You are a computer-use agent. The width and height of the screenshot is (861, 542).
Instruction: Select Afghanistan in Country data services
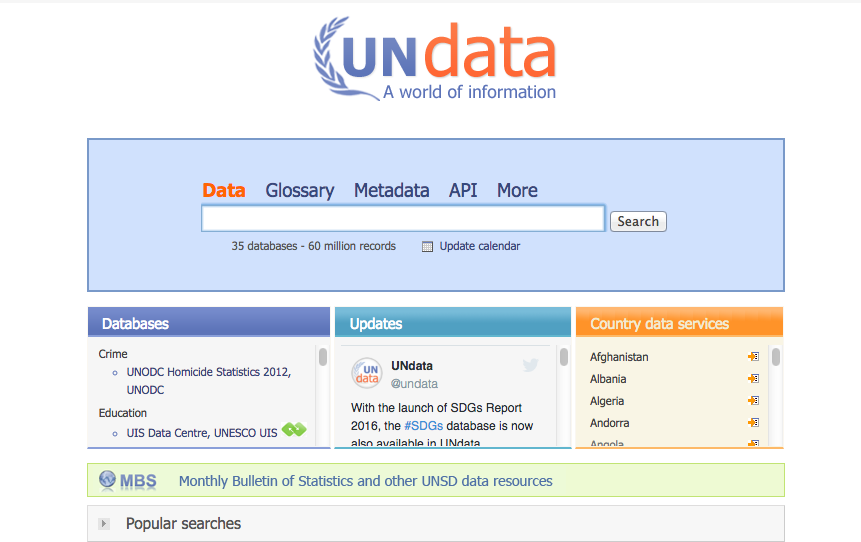coord(619,357)
